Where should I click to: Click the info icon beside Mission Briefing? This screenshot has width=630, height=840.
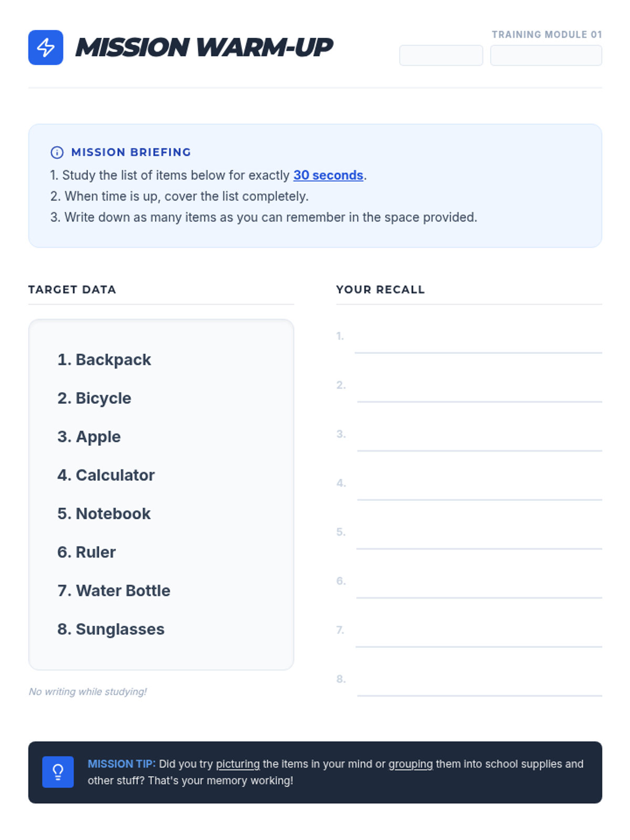click(x=57, y=152)
